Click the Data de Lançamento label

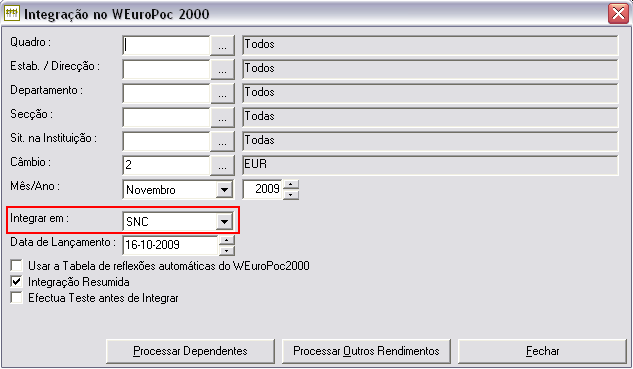63,242
